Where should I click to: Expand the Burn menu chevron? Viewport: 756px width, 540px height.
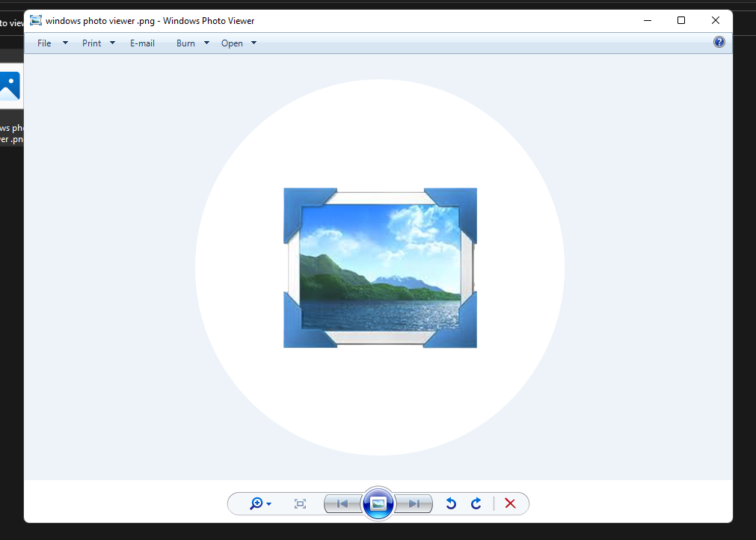[x=206, y=43]
